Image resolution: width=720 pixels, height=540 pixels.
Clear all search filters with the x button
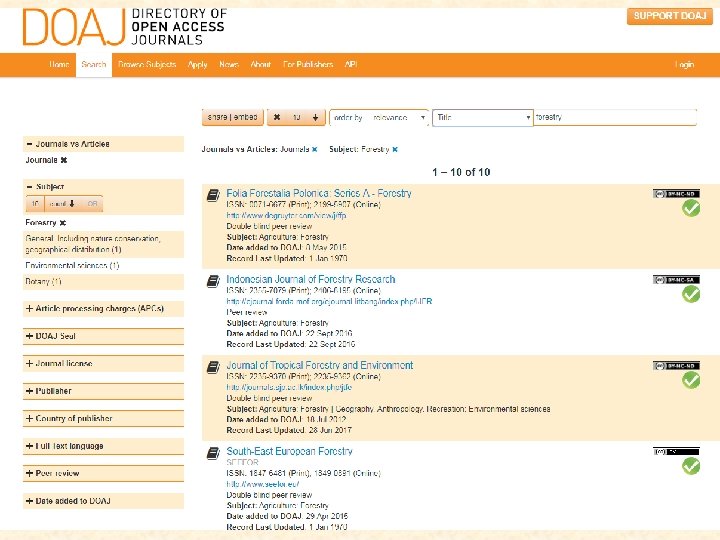[x=277, y=118]
